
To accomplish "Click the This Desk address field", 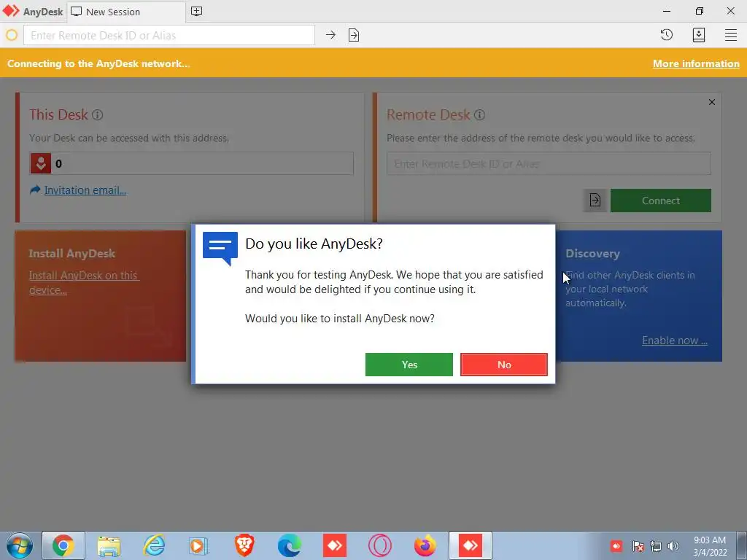I will (192, 164).
